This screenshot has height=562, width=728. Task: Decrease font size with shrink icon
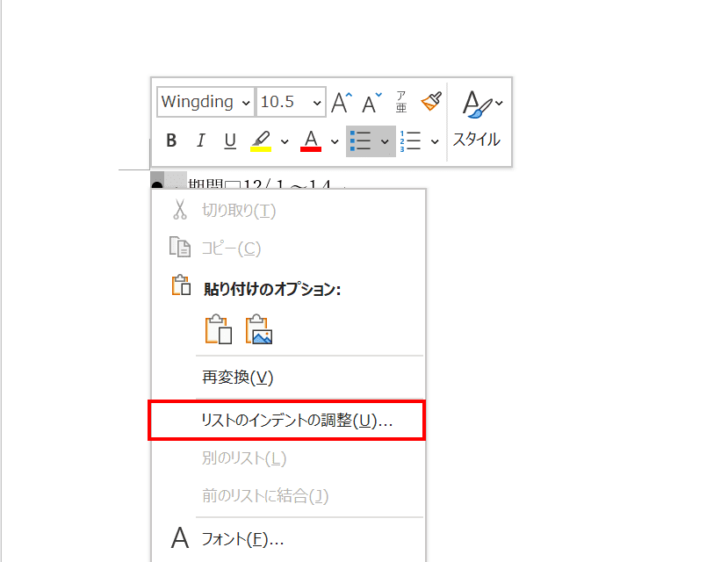pos(371,102)
